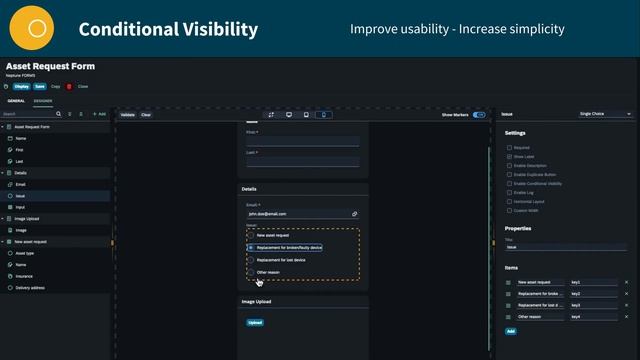Click the small icon left of the Display button
This screenshot has width=640, height=360.
click(x=6, y=87)
